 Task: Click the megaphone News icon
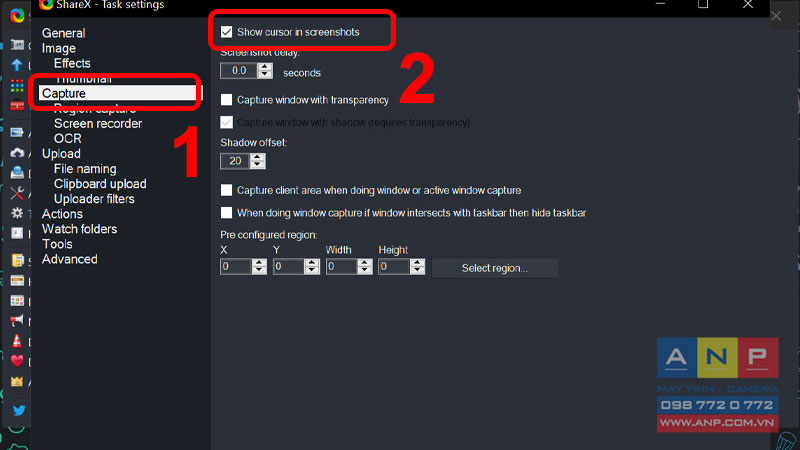tap(17, 320)
